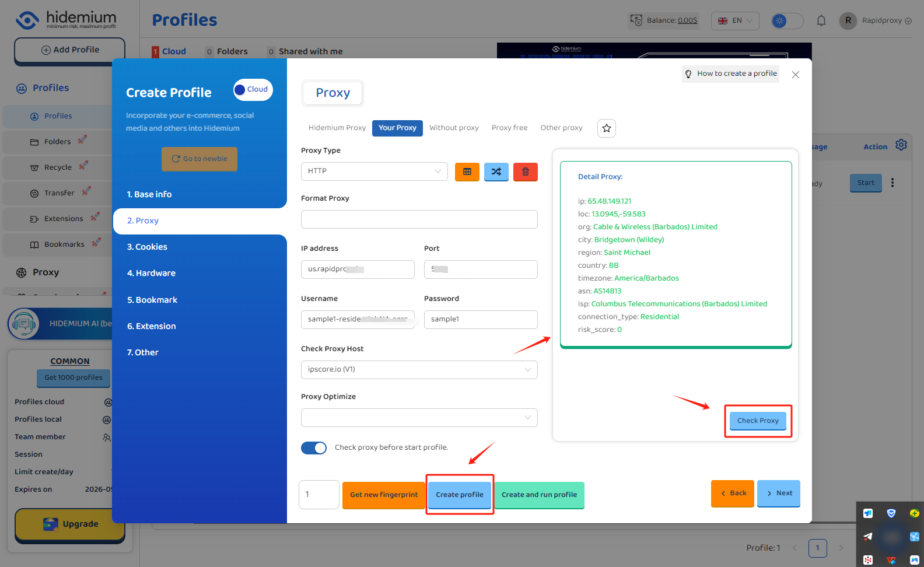Click the R user avatar
Screen dimensions: 924x567
[848, 20]
